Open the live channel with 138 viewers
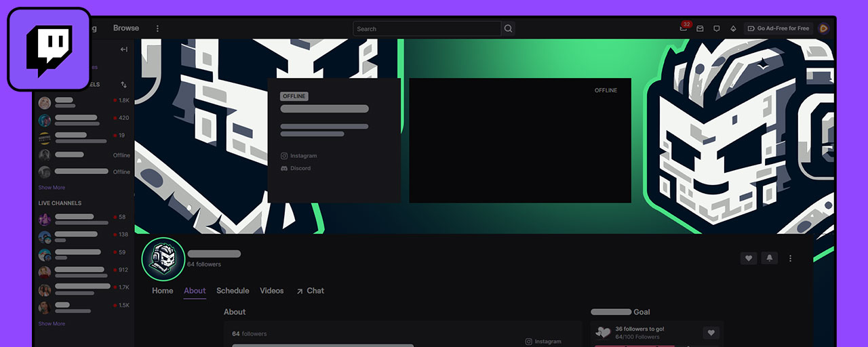Image resolution: width=868 pixels, height=347 pixels. coord(83,237)
